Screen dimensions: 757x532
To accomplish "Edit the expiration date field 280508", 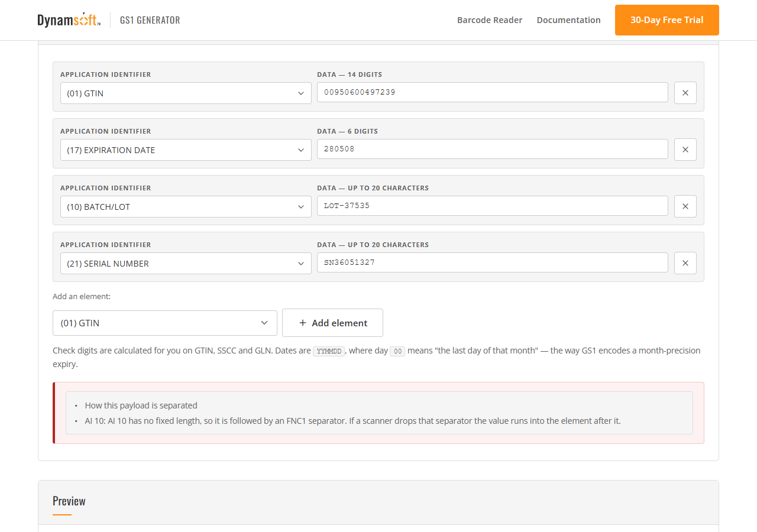I will tap(493, 149).
